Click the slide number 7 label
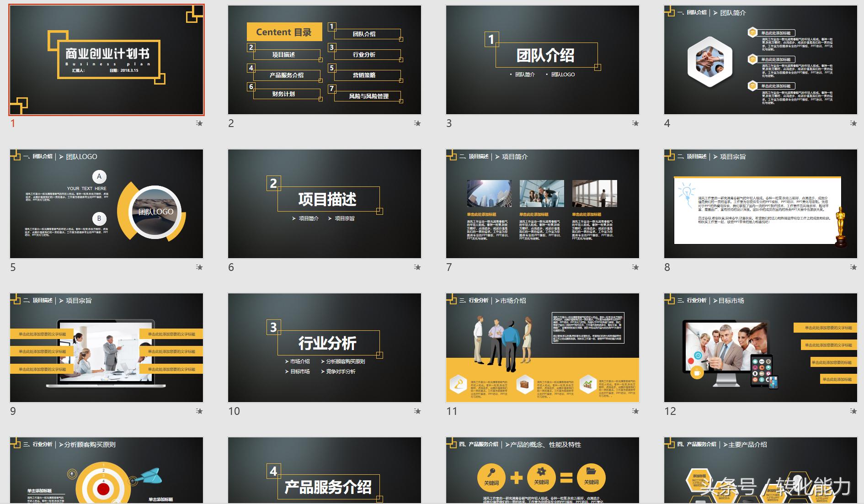Image resolution: width=864 pixels, height=504 pixels. [449, 267]
